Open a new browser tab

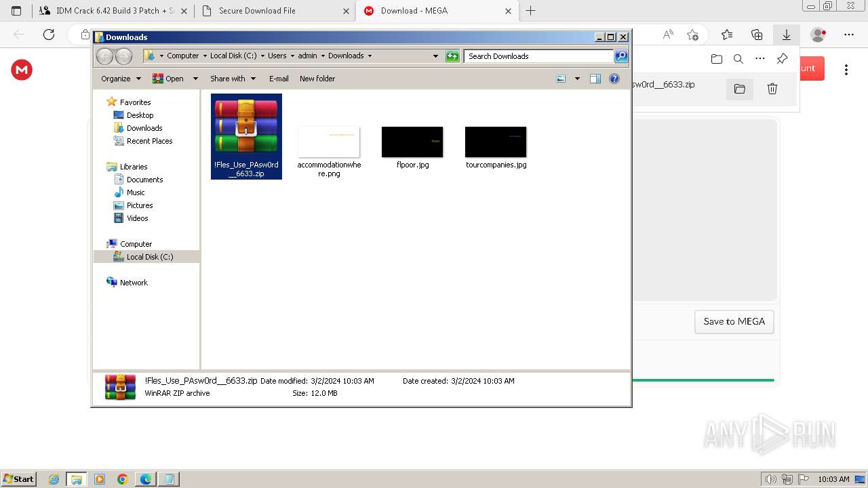[x=531, y=11]
